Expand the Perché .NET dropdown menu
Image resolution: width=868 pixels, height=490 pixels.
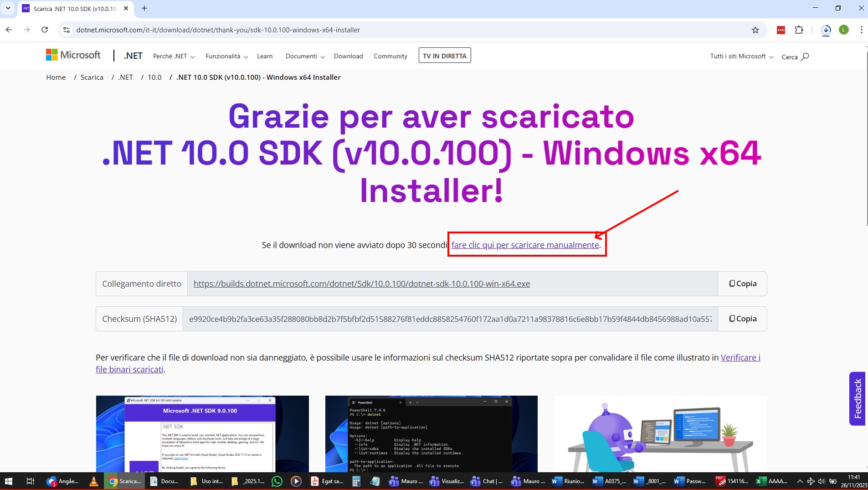click(x=174, y=57)
